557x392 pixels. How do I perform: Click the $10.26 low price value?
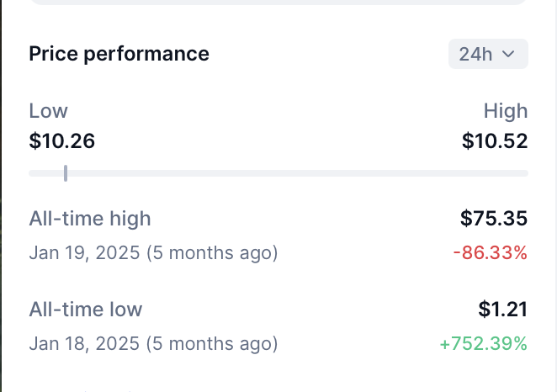point(61,141)
